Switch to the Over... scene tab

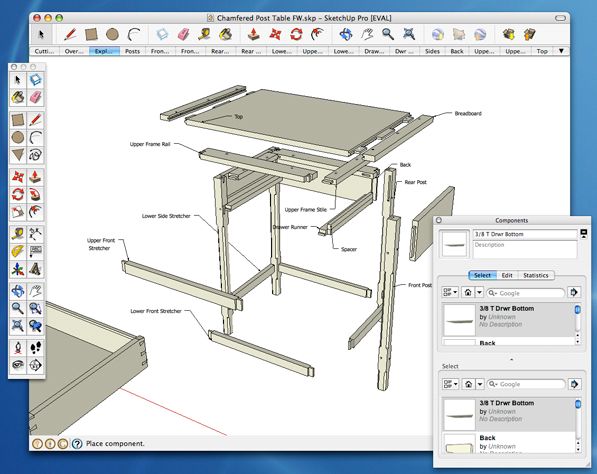pyautogui.click(x=74, y=51)
